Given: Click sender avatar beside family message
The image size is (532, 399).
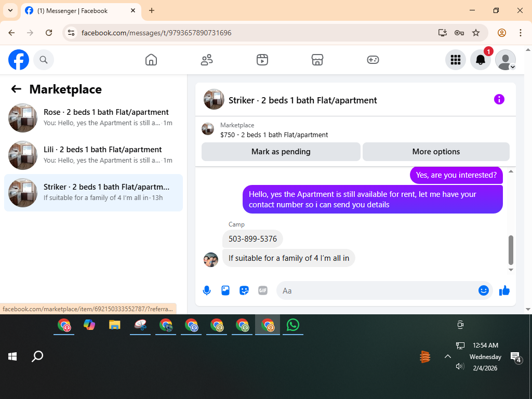Looking at the screenshot, I should [x=211, y=260].
